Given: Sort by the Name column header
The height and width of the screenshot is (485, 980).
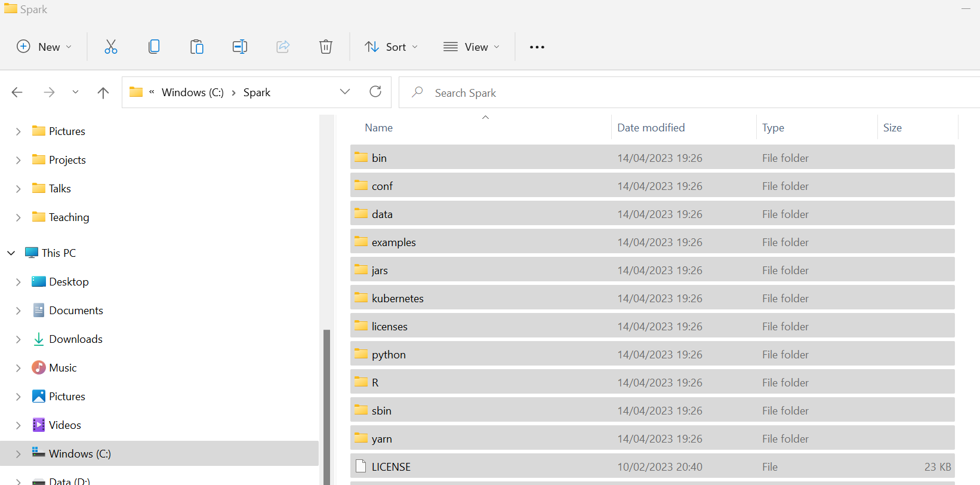Looking at the screenshot, I should click(378, 128).
